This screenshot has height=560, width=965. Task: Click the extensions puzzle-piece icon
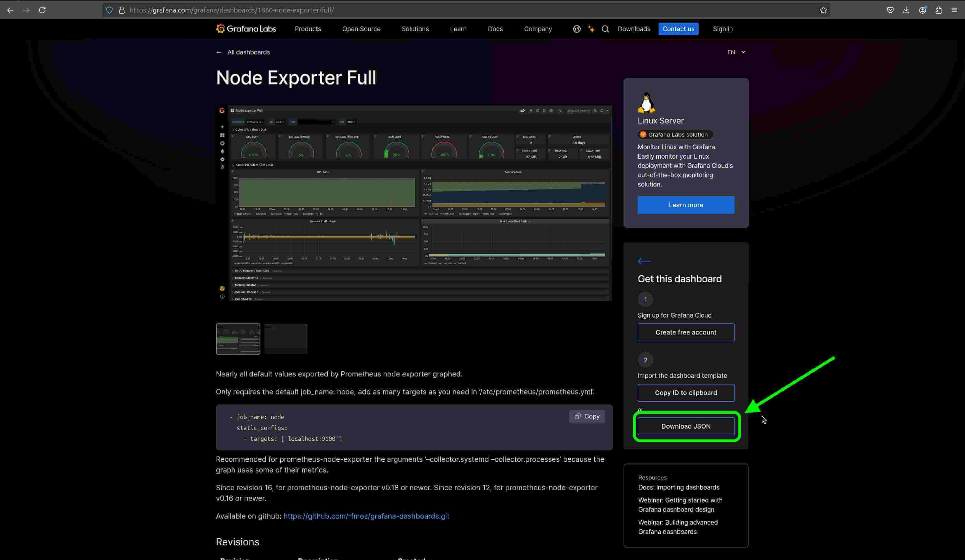pyautogui.click(x=938, y=10)
